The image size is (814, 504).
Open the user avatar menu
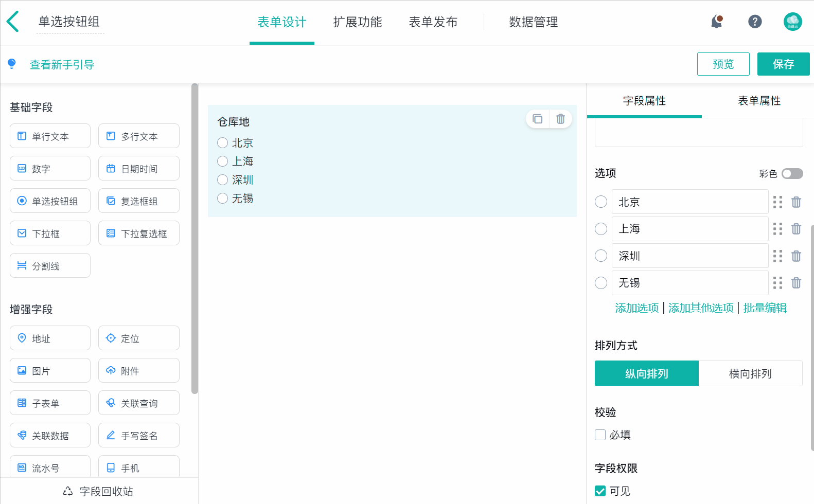click(x=793, y=22)
